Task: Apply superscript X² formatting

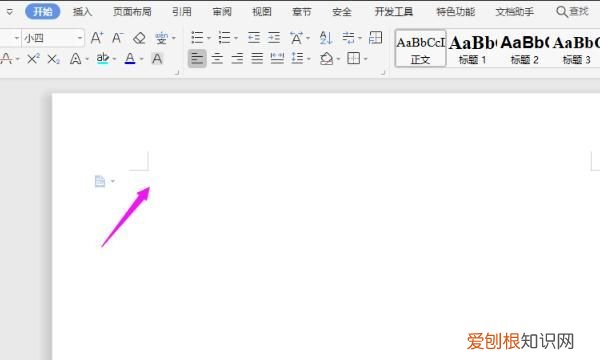Action: pos(33,59)
